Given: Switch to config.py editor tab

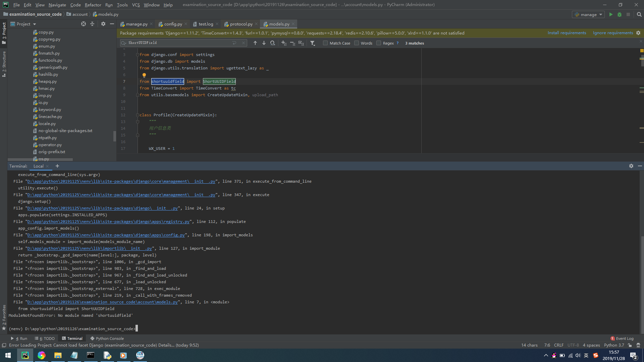Looking at the screenshot, I should pos(173,24).
